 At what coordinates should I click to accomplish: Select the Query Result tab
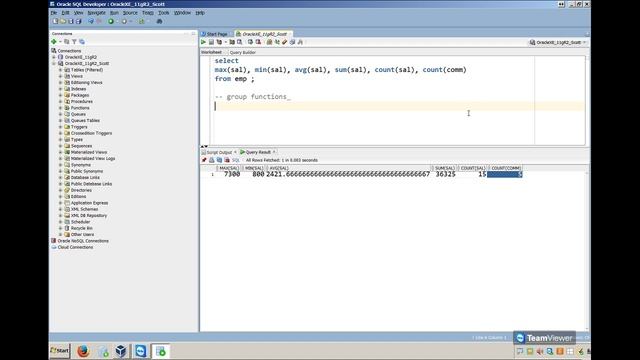click(258, 152)
